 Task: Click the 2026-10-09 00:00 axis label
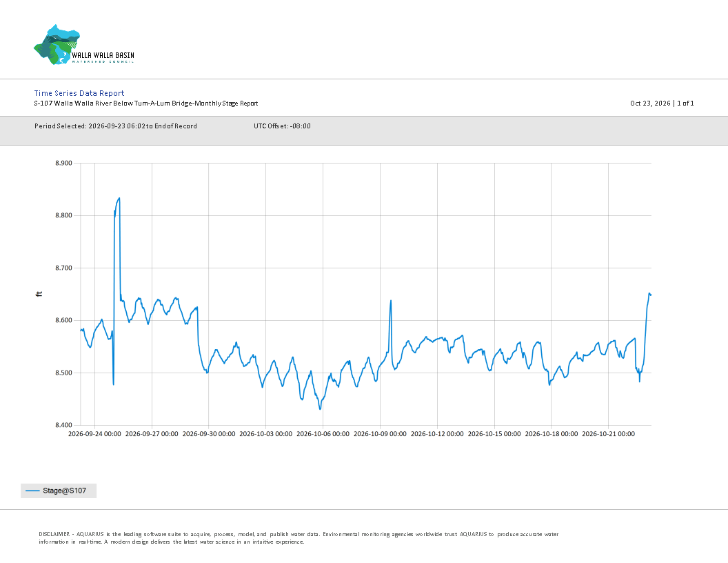coord(381,434)
